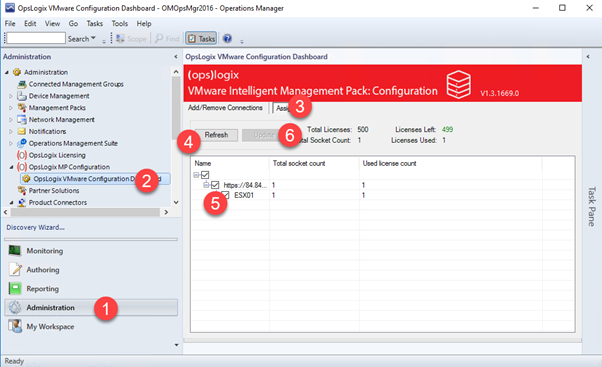Open the Tools menu
Screen dimensions: 602x367
coord(119,24)
